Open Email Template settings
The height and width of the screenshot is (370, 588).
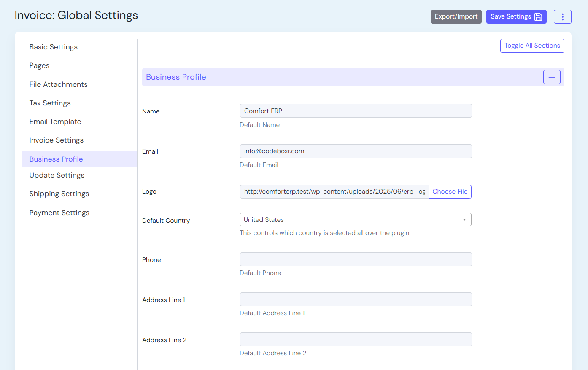(x=55, y=122)
